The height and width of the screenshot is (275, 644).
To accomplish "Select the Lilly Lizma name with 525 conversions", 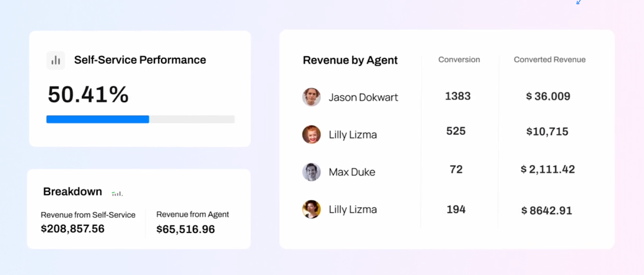I will (x=353, y=135).
